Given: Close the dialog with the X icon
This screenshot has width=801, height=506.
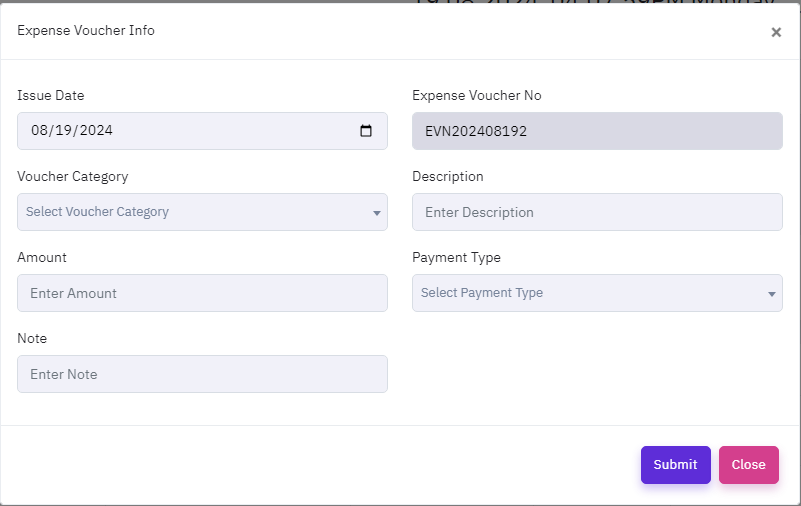Looking at the screenshot, I should click(776, 32).
